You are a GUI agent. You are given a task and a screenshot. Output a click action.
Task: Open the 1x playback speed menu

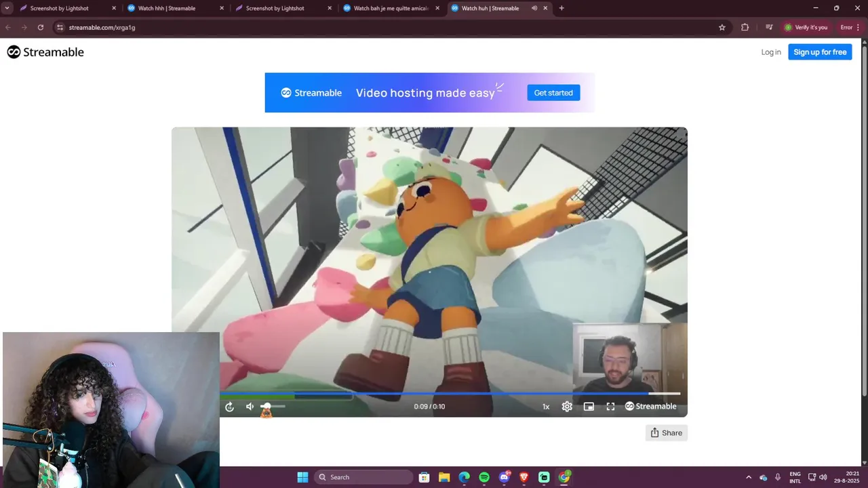pos(546,407)
